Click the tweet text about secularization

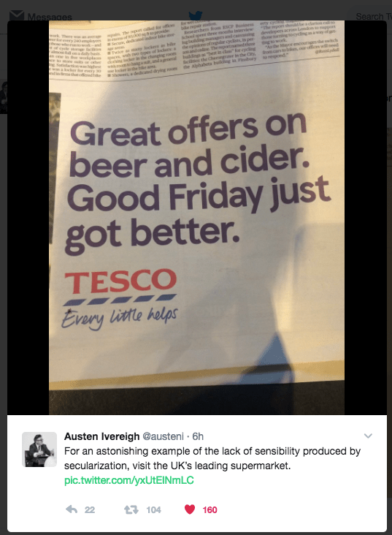(x=212, y=458)
